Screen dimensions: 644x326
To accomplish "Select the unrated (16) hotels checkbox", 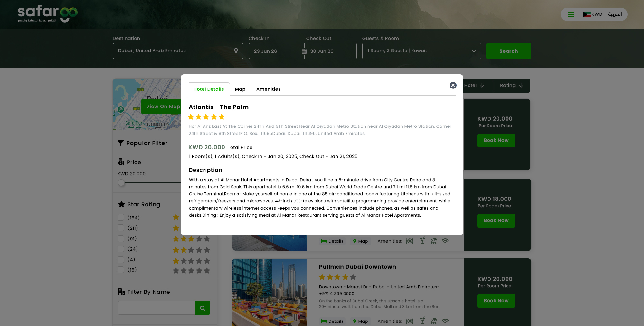I will [121, 270].
